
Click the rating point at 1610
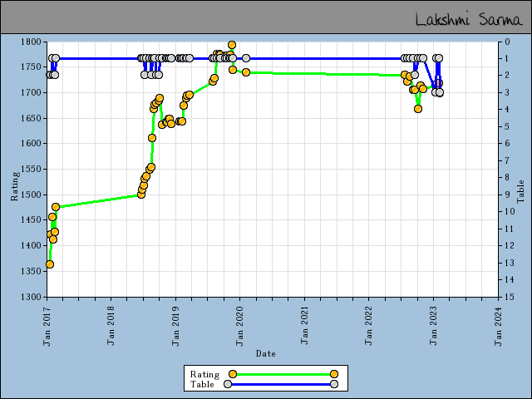pyautogui.click(x=152, y=138)
